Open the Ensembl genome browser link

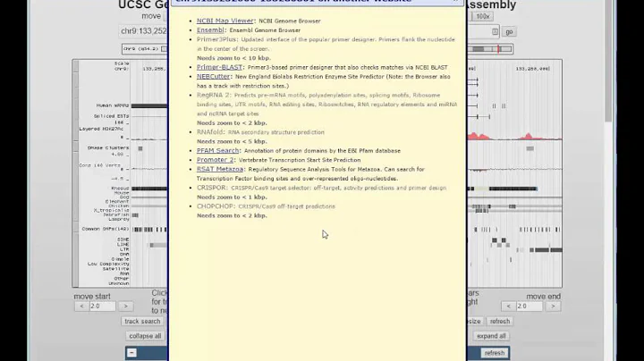tap(210, 30)
